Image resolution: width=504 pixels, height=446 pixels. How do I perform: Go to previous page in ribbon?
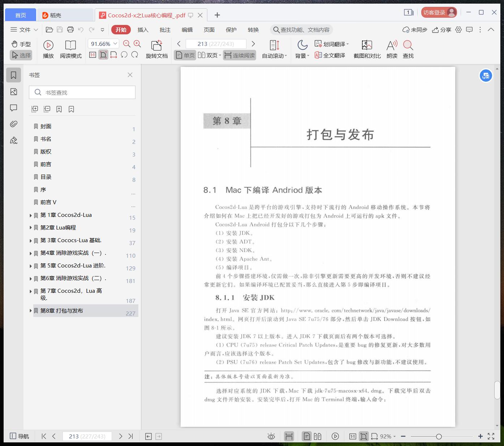179,44
